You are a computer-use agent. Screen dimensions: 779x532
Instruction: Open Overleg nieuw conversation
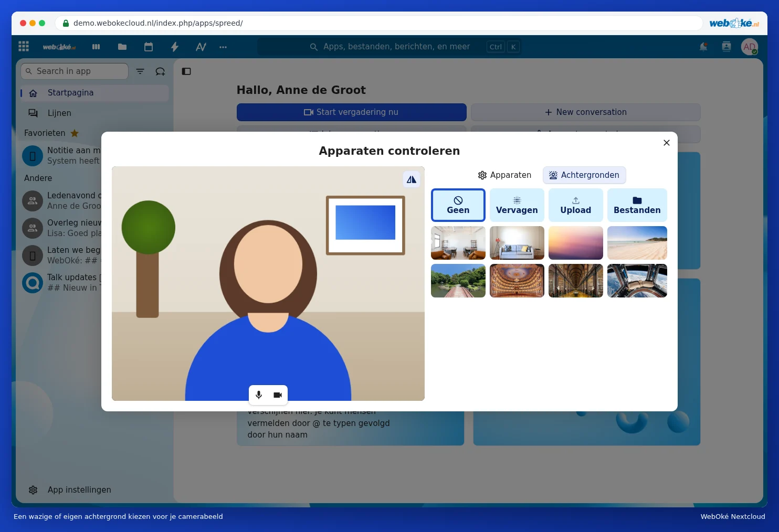coord(61,228)
